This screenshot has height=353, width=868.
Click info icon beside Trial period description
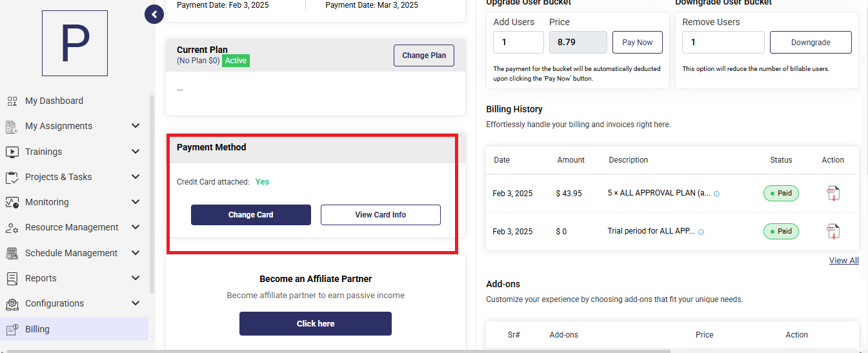pos(701,232)
